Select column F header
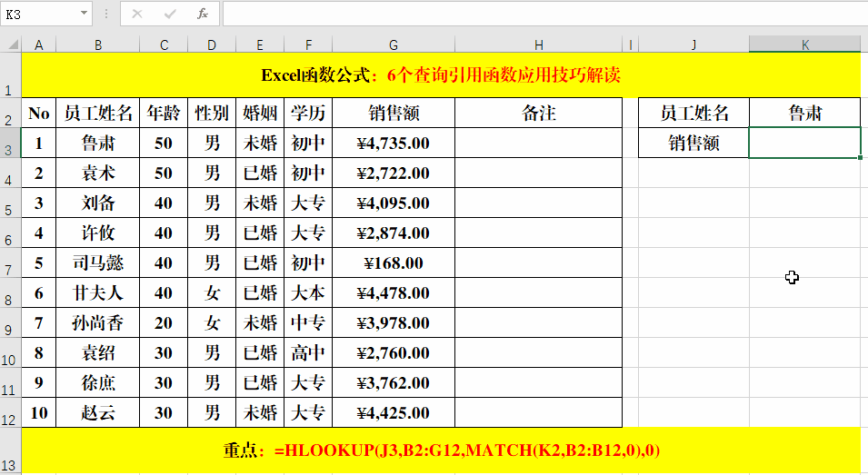This screenshot has width=868, height=475. (308, 45)
